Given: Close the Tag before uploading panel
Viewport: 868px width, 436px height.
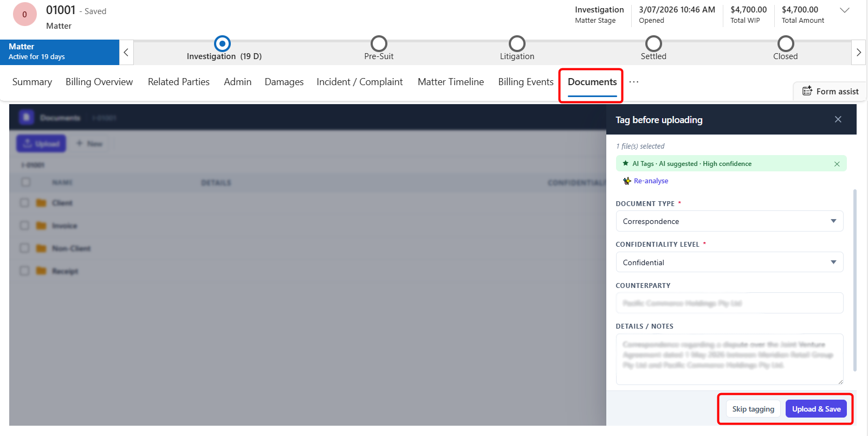Looking at the screenshot, I should tap(838, 119).
